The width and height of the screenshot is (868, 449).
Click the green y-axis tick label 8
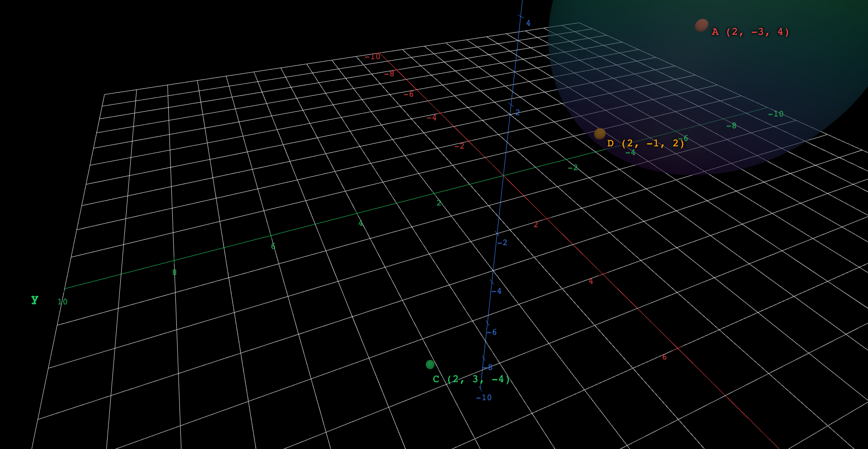pos(175,273)
